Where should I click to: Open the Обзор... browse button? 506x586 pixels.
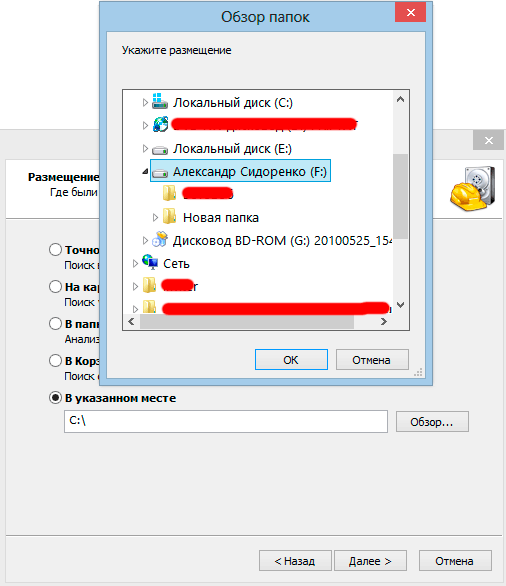432,422
